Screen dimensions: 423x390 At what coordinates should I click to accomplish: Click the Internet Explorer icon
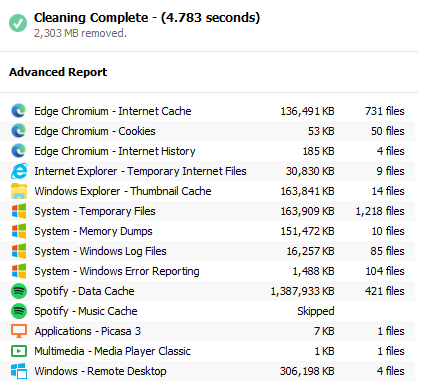pos(19,171)
